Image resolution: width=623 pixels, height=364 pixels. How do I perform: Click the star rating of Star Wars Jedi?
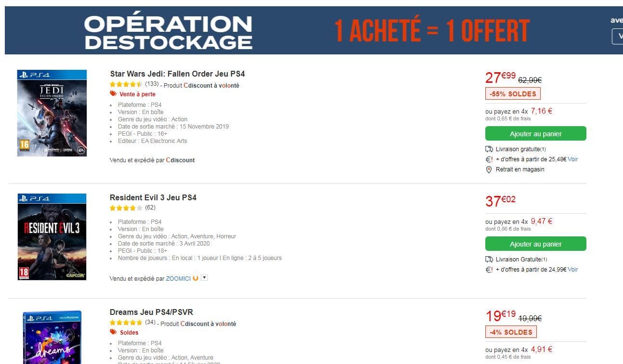pyautogui.click(x=126, y=84)
